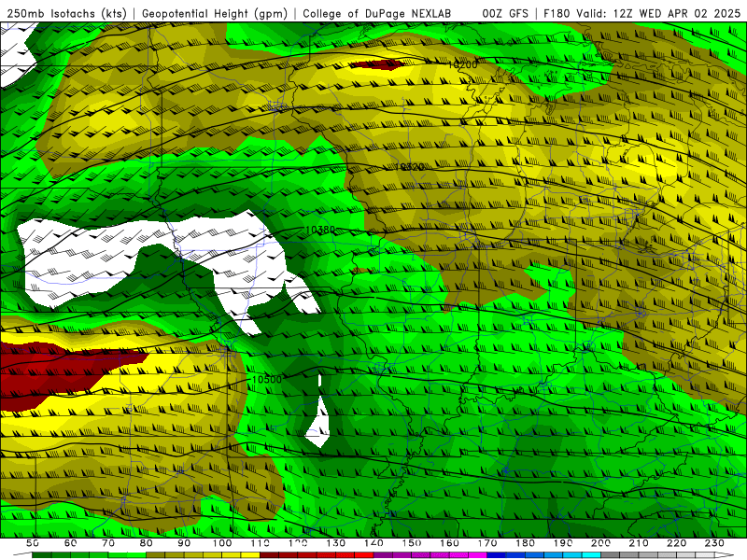Image resolution: width=747 pixels, height=560 pixels.
Task: Click the 10380 height contour label
Action: [x=320, y=230]
